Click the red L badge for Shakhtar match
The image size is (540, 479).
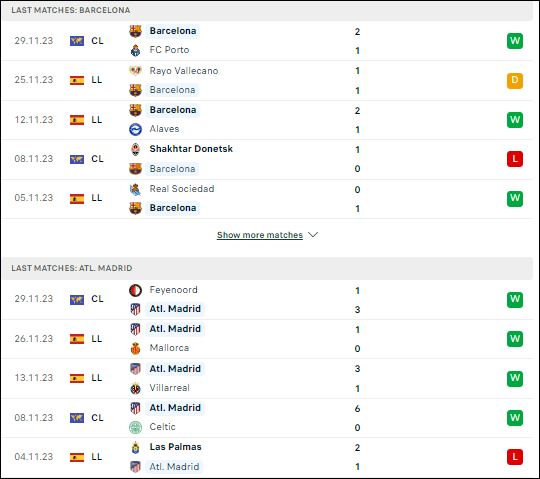pos(515,159)
